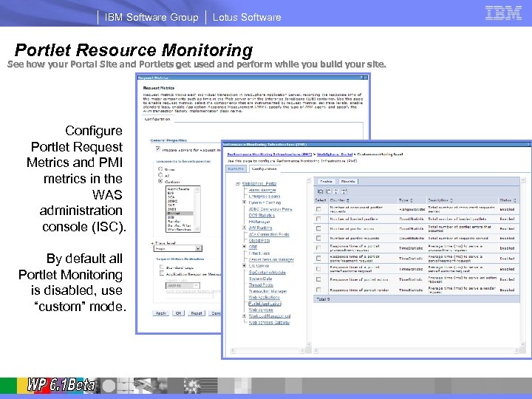Click the show filter icon above the counter table
The image size is (532, 399).
336,191
